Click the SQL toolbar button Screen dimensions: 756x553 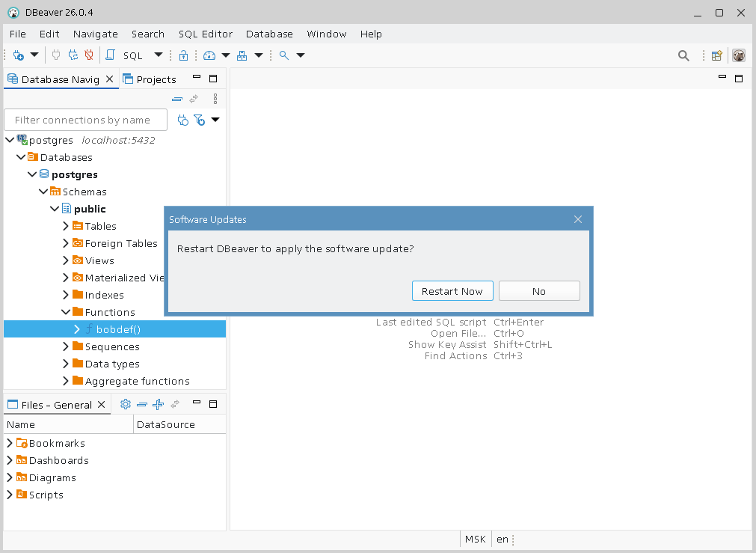point(132,55)
